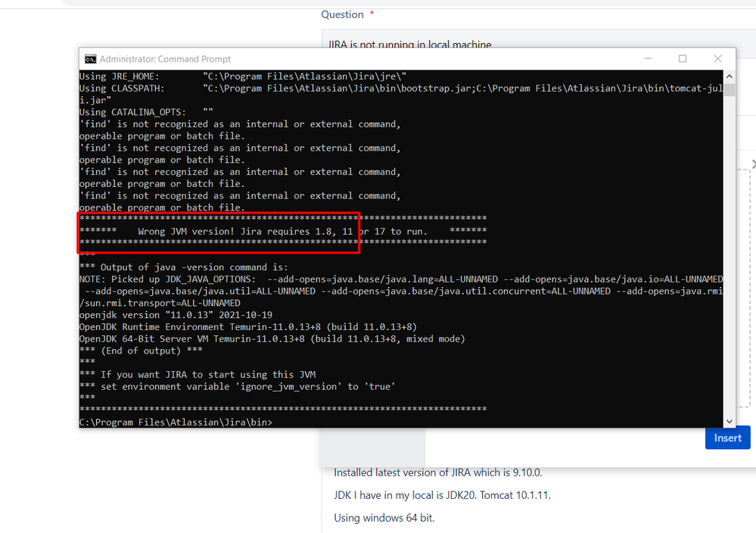Click the 'OpenJDK Runtime Environment Temurin' line
Screen dimensions: 756x533
[x=248, y=327]
